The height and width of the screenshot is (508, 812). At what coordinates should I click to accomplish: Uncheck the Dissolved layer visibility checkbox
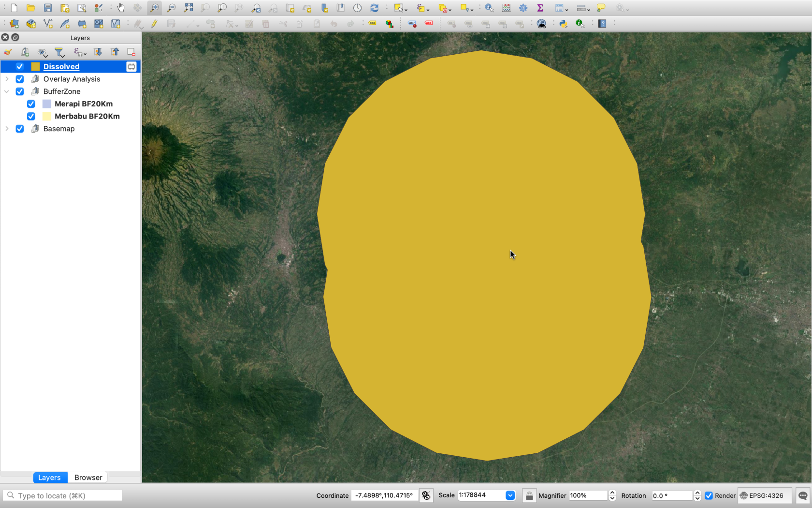20,66
